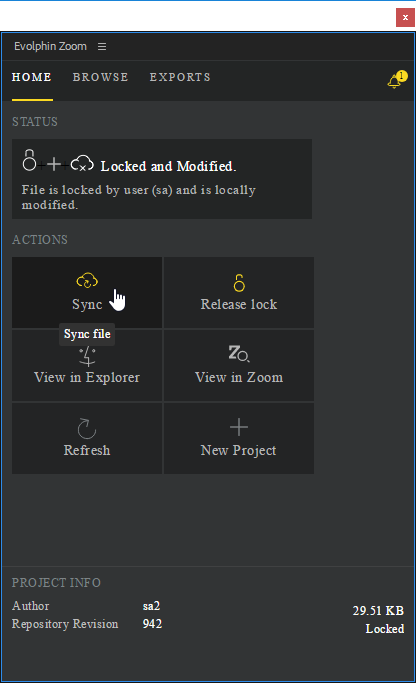Viewport: 416px width, 683px height.
Task: Click the Repository Revision value 942
Action: [152, 624]
